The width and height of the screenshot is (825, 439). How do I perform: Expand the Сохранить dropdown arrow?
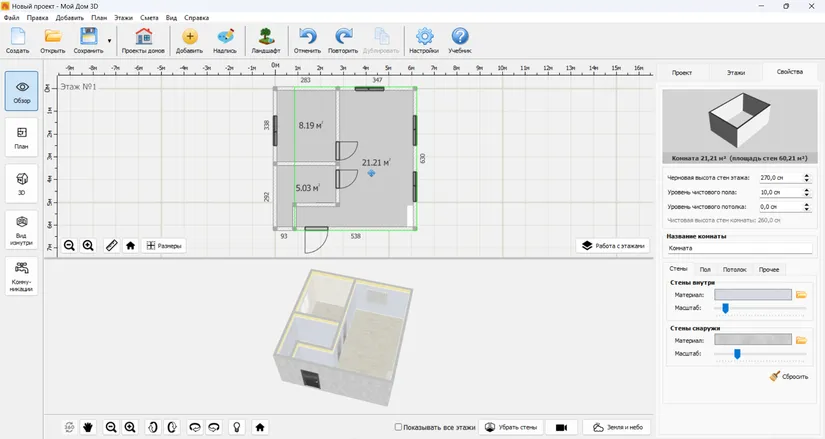point(109,41)
